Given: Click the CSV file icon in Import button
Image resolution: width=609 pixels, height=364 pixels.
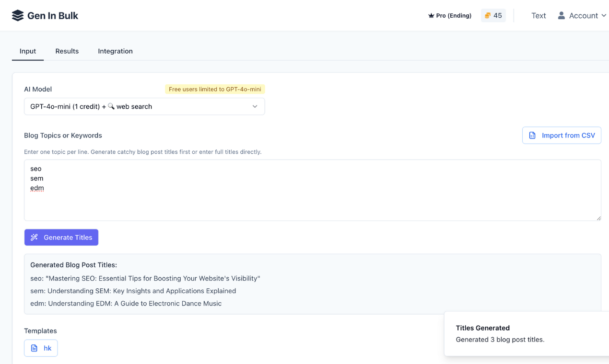Looking at the screenshot, I should (532, 136).
